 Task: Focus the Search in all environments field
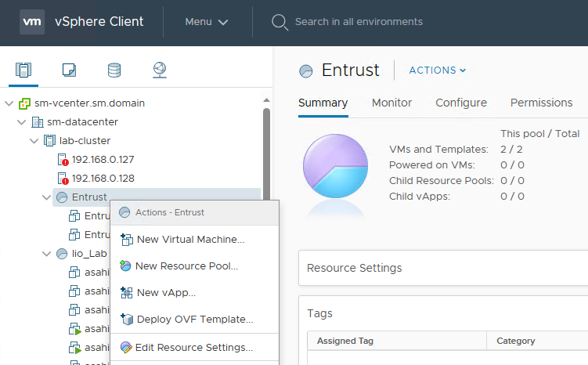pyautogui.click(x=359, y=22)
